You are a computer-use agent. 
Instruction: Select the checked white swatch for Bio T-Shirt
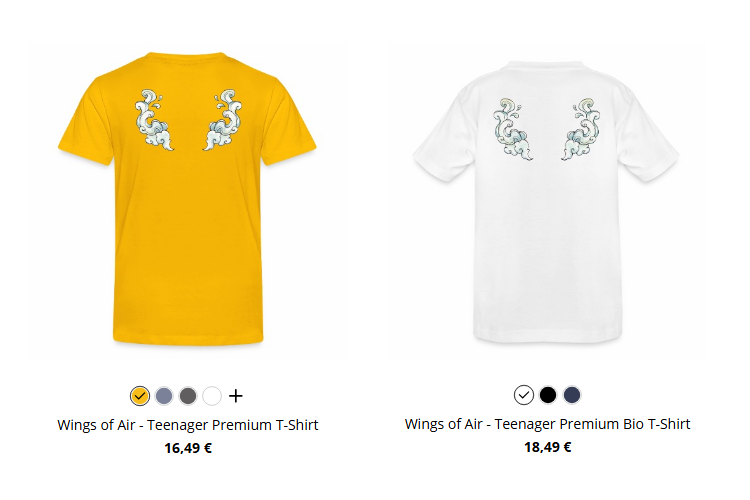(x=524, y=395)
